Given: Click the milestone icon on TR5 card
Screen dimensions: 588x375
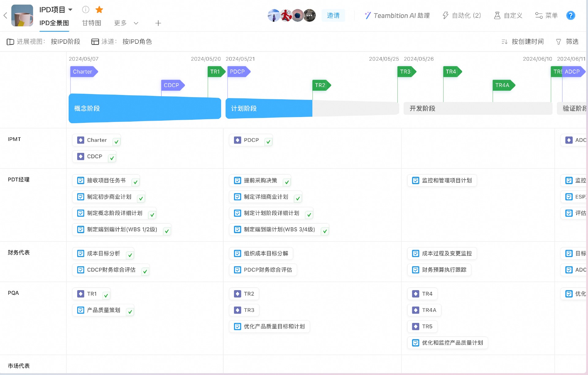Looking at the screenshot, I should pos(416,326).
